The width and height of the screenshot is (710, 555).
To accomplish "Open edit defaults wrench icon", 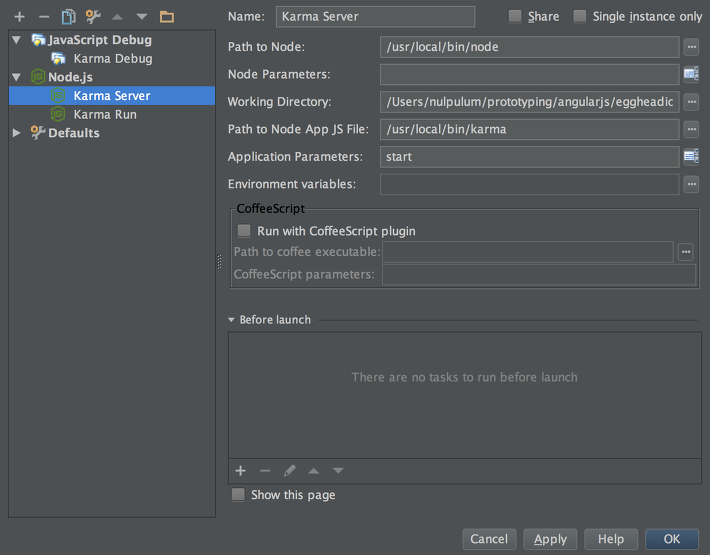I will pyautogui.click(x=93, y=17).
